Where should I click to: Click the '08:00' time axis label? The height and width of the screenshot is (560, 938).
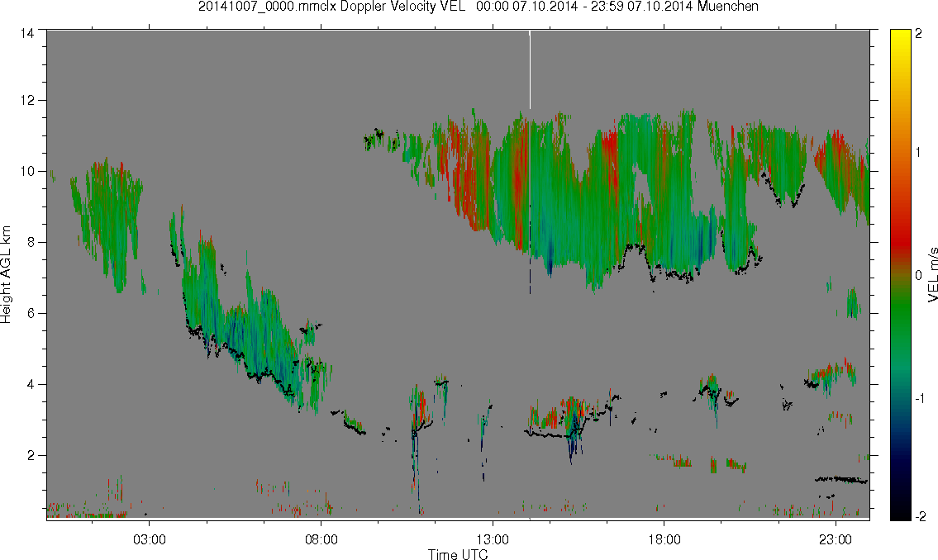[321, 539]
